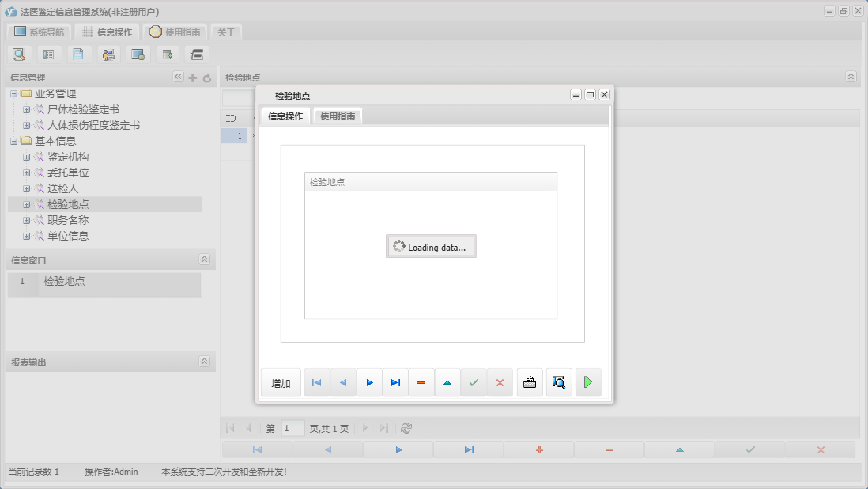Collapse the 业务管理 folder node
This screenshot has height=489, width=868.
(x=13, y=94)
